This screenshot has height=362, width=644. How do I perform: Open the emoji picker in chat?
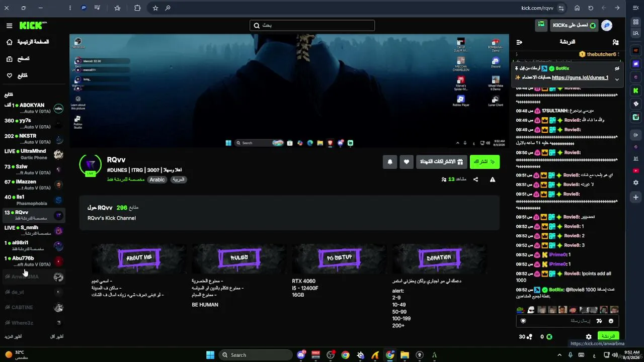(611, 321)
